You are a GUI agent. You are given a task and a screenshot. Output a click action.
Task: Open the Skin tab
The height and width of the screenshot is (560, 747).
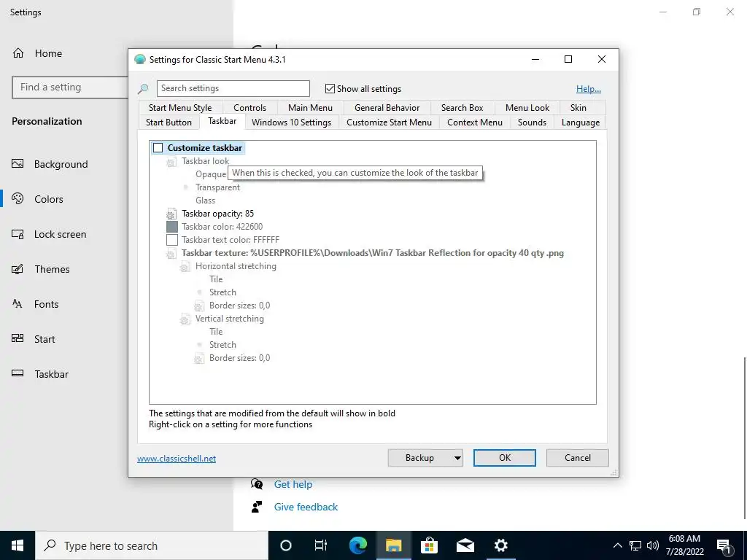coord(578,108)
